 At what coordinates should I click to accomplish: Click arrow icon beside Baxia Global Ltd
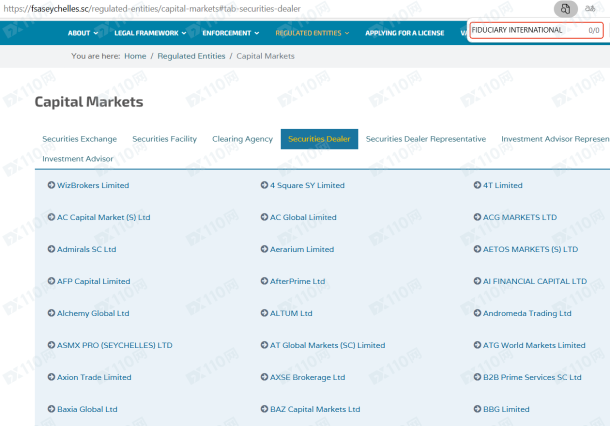pos(51,408)
